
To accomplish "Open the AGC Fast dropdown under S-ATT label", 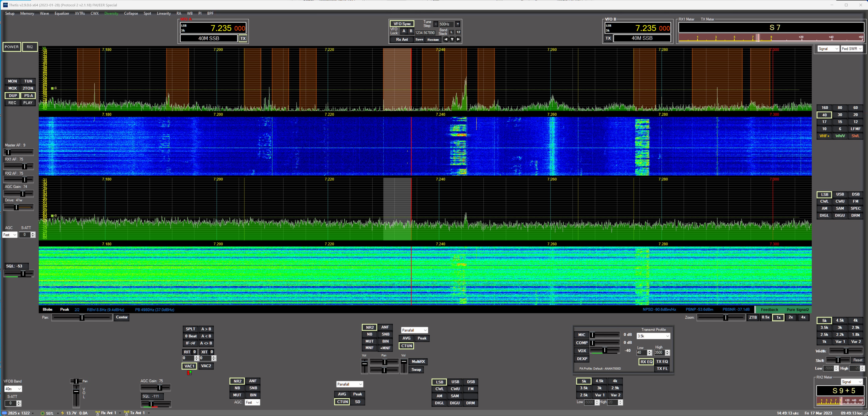I will tap(10, 235).
